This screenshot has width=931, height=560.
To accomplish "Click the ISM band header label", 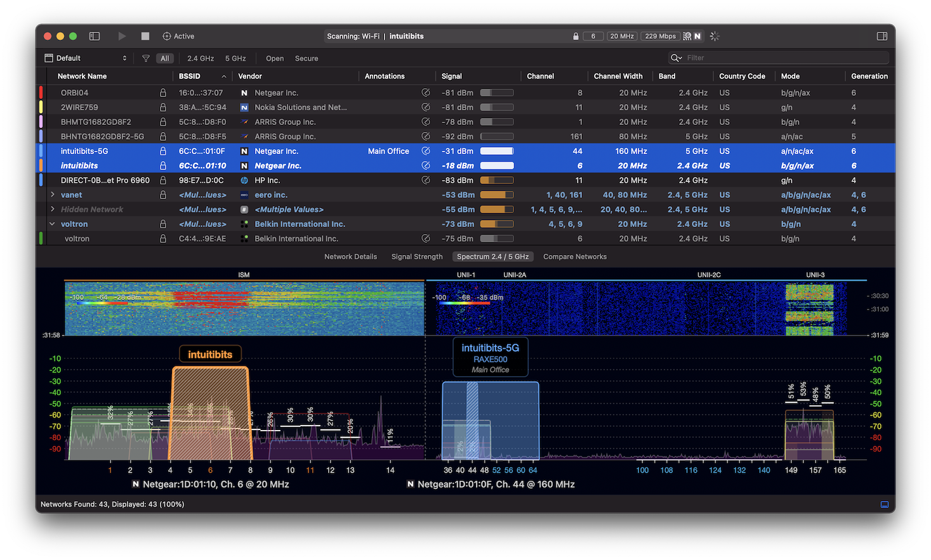I will pos(244,275).
